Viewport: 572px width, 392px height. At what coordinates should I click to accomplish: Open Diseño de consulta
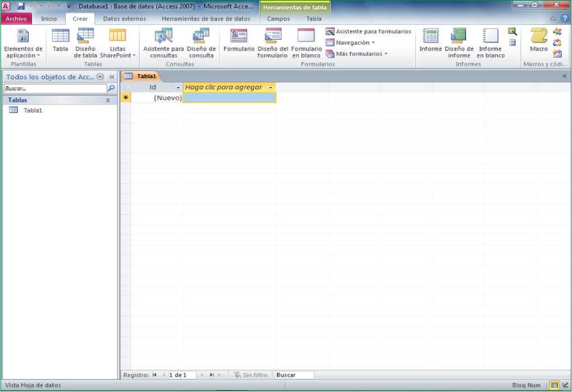(x=201, y=43)
